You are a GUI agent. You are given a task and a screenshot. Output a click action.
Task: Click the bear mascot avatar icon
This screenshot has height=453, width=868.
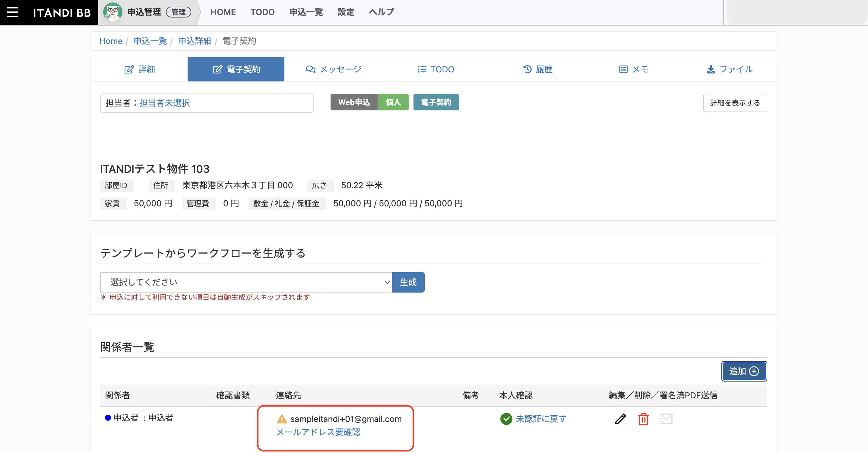[112, 12]
